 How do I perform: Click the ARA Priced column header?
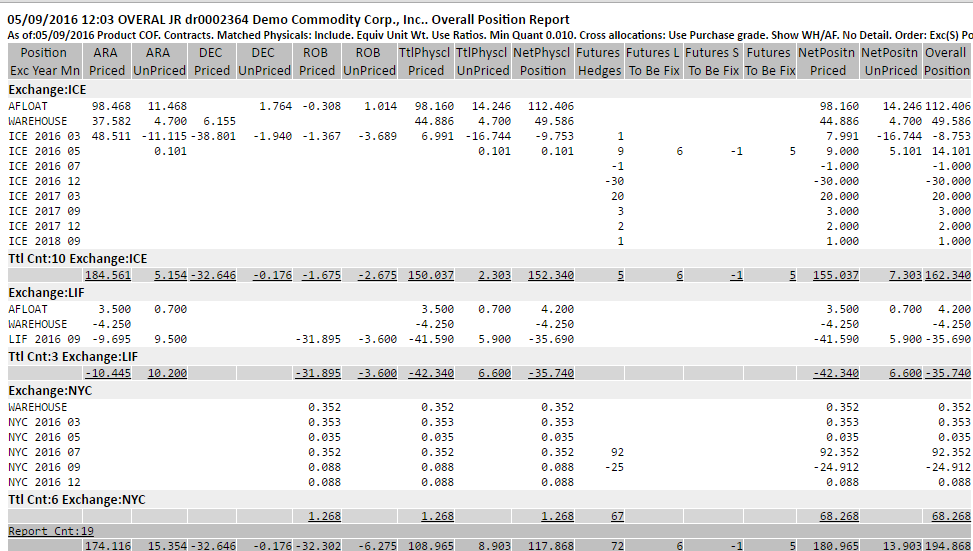(107, 61)
